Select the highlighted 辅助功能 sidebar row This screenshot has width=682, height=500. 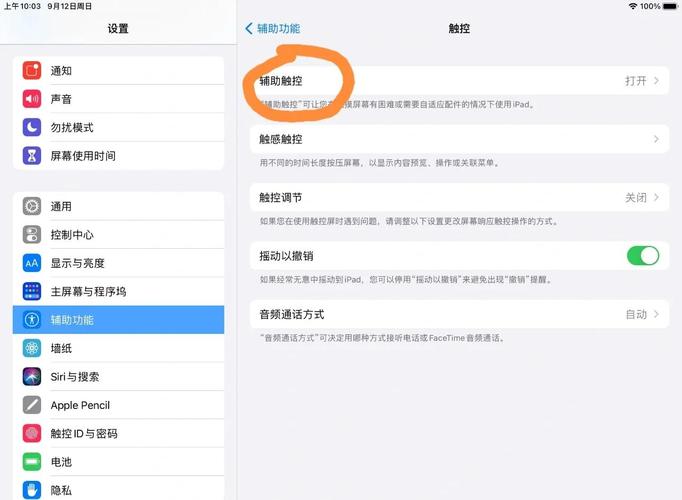pos(118,320)
